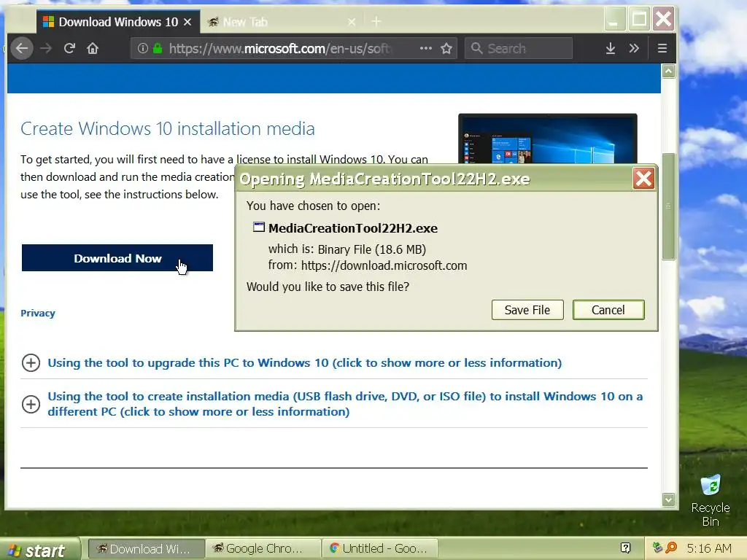
Task: Click Save File in the download dialog
Action: (527, 310)
